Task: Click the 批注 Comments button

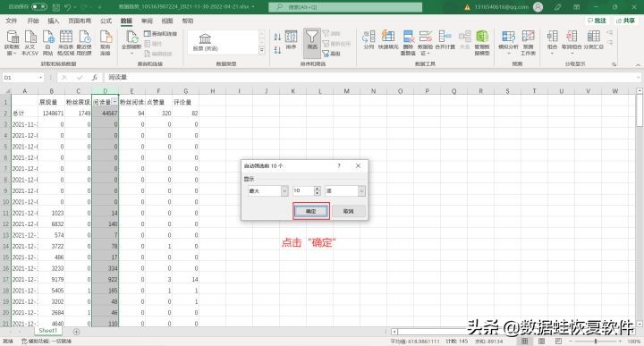Action: [x=597, y=21]
